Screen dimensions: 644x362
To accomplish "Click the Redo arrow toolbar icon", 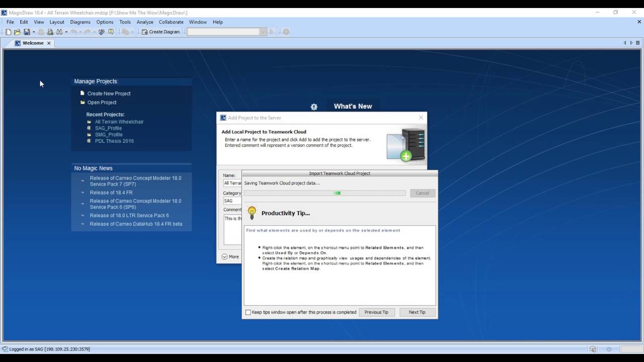I will coord(88,32).
